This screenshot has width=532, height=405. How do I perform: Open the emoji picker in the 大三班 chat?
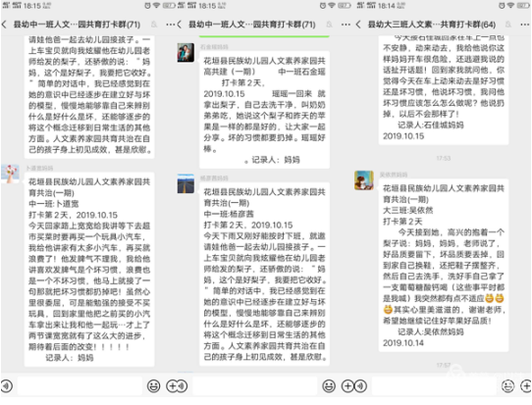point(507,385)
